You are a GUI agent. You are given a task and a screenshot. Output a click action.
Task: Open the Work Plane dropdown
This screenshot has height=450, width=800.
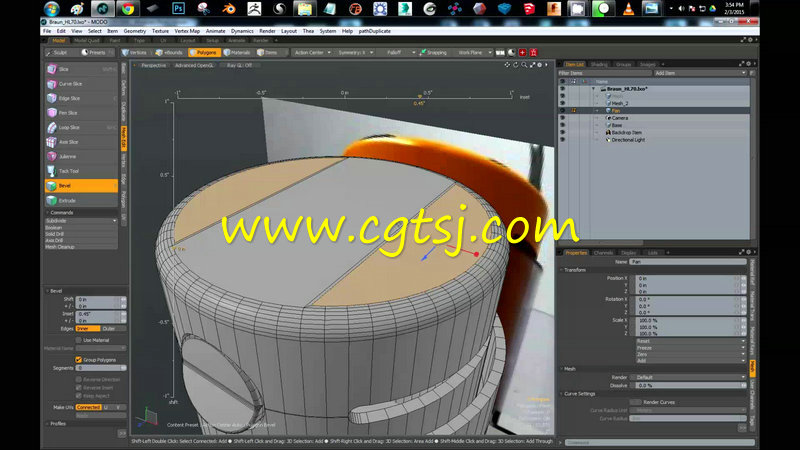click(x=474, y=53)
